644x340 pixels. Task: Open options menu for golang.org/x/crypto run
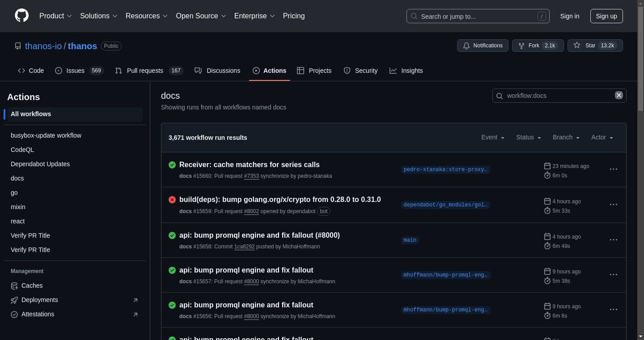coord(614,204)
